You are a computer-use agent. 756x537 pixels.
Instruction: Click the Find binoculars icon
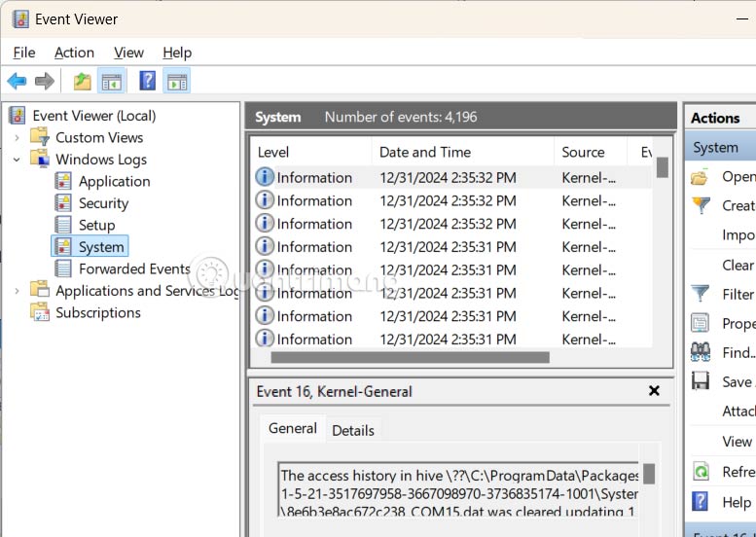(x=701, y=352)
